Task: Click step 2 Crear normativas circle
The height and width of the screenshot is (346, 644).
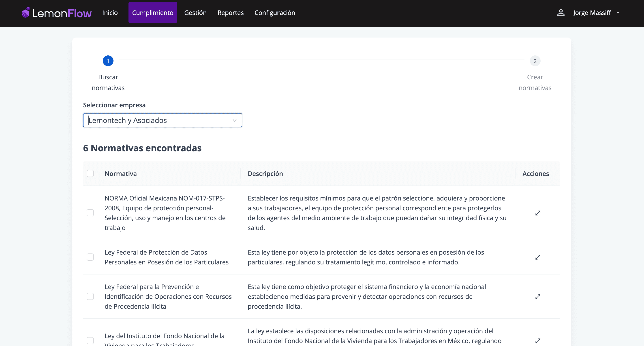Action: [535, 61]
